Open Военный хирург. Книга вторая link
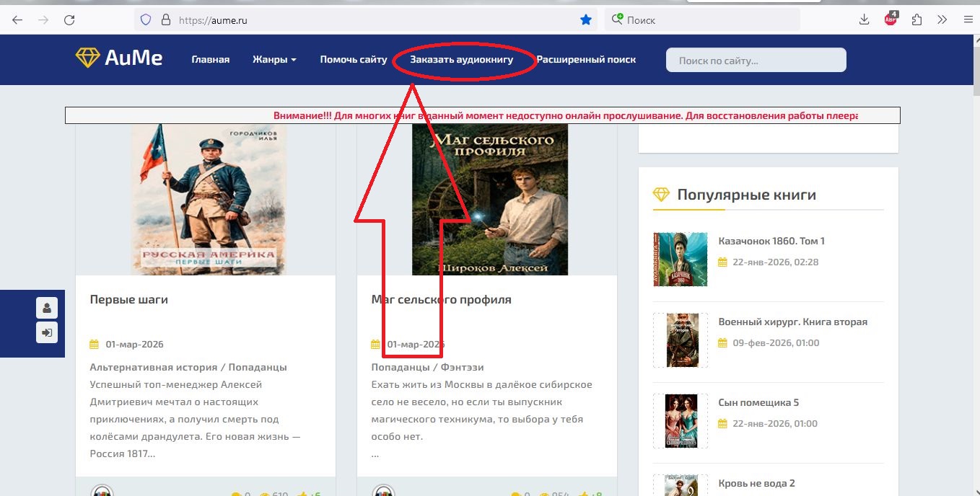The image size is (980, 496). pos(793,322)
